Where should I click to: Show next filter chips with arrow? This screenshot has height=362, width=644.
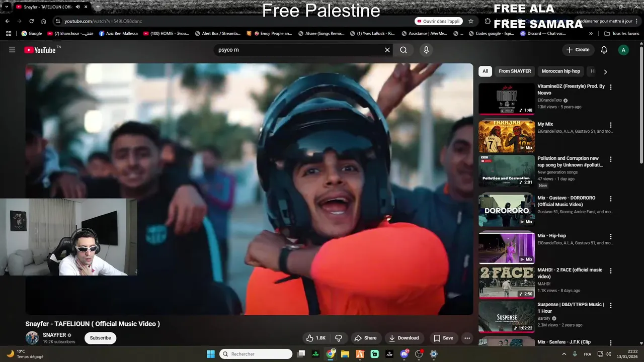(605, 71)
